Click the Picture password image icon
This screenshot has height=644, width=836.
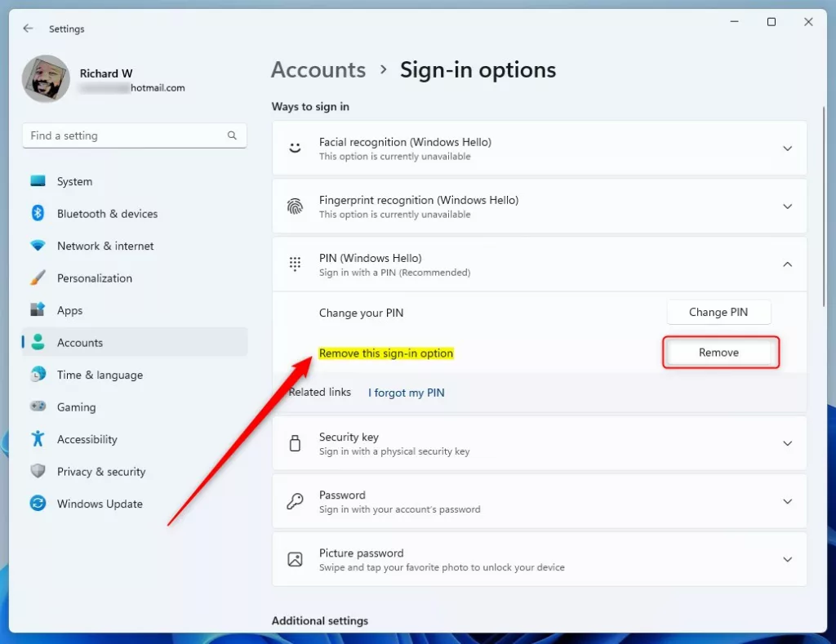click(x=295, y=559)
